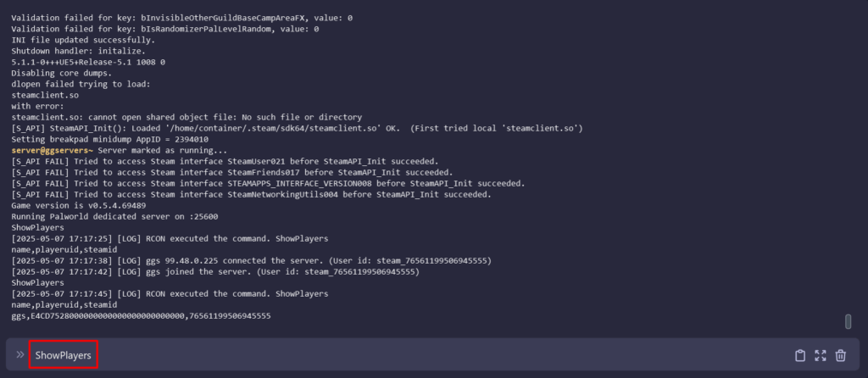Focus the ShowPlayers command input field
This screenshot has width=868, height=378.
coord(339,355)
